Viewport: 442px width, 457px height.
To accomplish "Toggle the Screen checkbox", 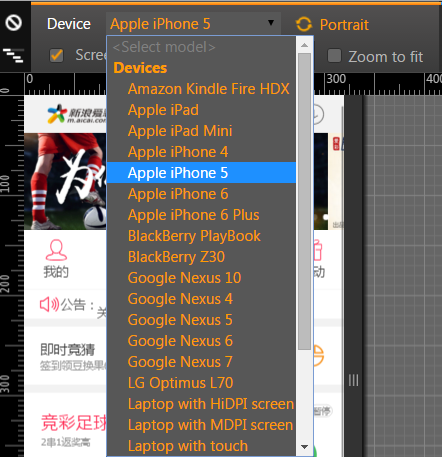I will (x=56, y=55).
